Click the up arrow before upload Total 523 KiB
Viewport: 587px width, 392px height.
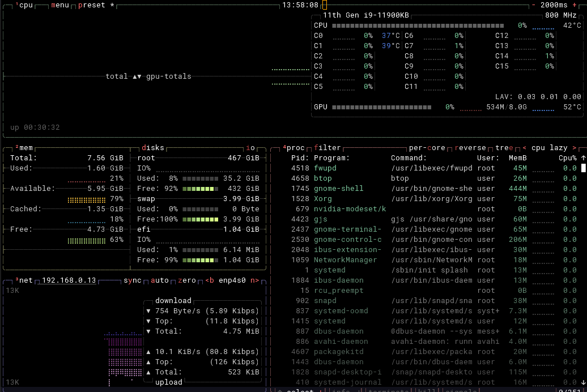click(148, 372)
